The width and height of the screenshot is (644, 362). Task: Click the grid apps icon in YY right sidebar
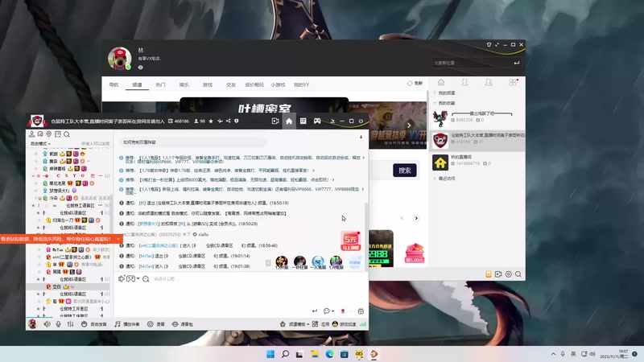513,82
